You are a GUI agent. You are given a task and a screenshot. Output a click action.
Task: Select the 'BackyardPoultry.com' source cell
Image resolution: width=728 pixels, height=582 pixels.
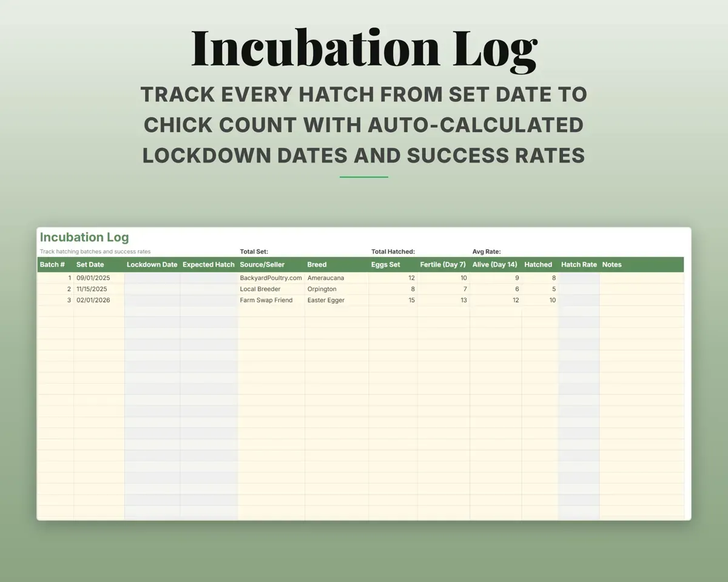pos(271,278)
